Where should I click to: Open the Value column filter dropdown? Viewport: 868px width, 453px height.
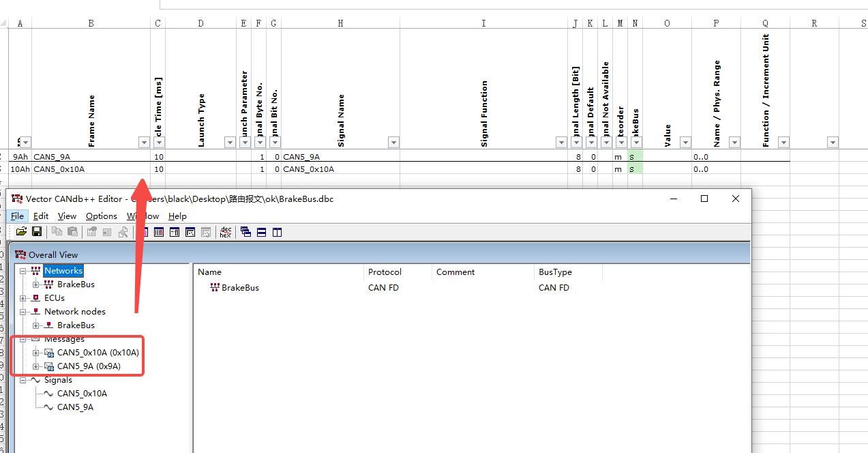pos(685,142)
